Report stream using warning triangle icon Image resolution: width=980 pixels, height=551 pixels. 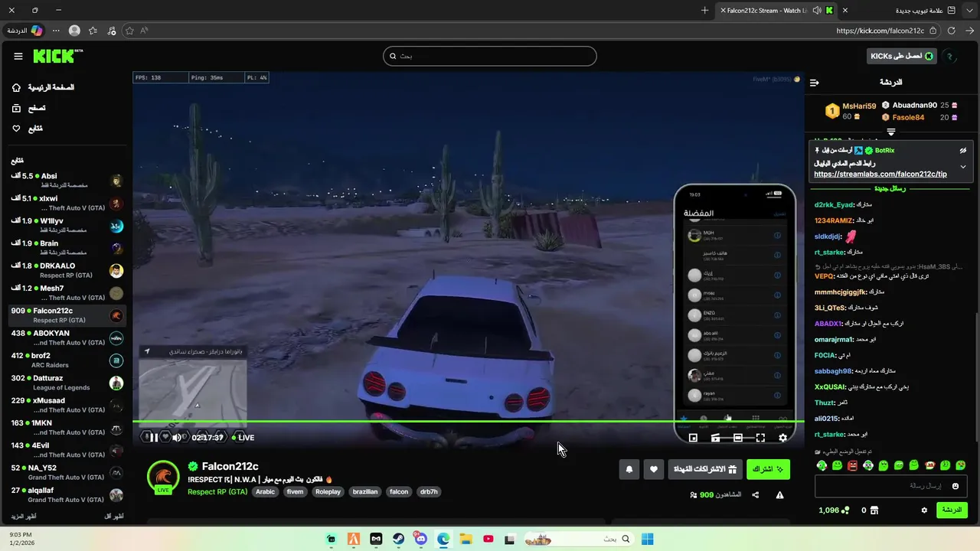(779, 495)
